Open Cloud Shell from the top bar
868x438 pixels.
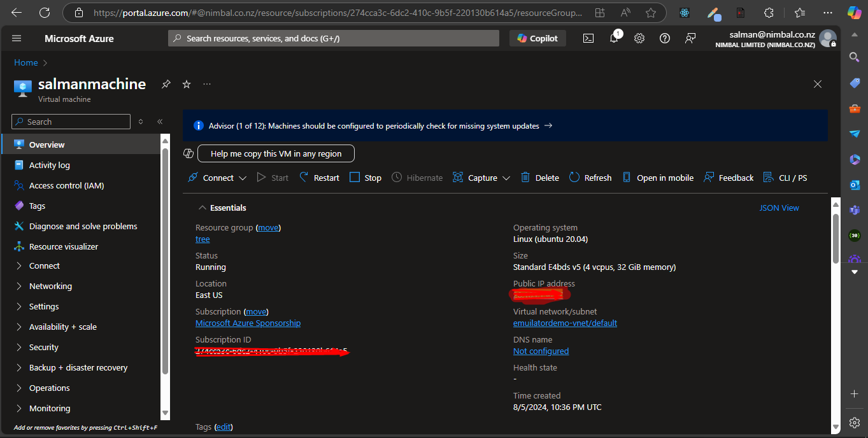pos(588,38)
